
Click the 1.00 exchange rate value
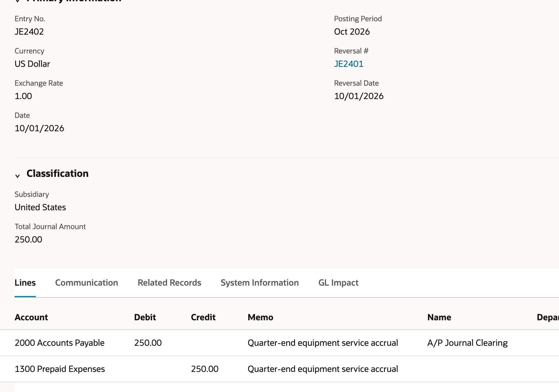(23, 96)
